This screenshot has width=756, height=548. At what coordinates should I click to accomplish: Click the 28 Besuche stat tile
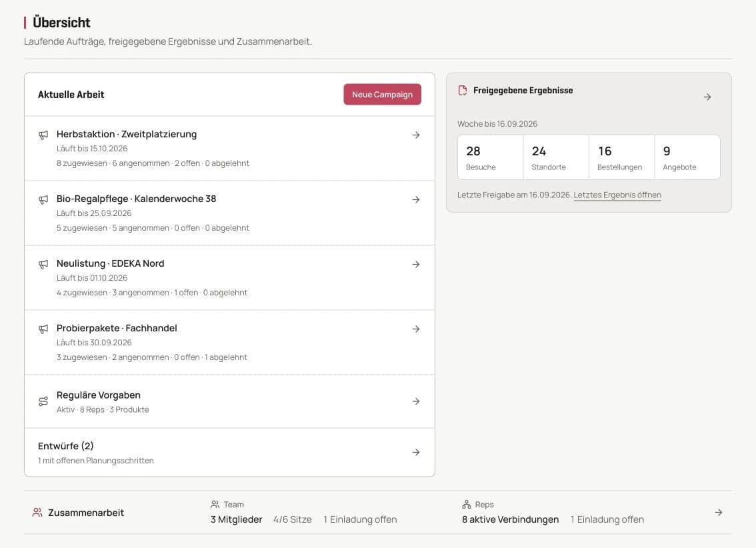pos(491,157)
